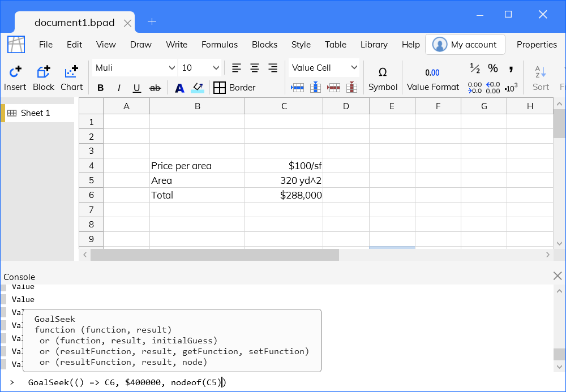Open the View menu
The image size is (566, 392).
pyautogui.click(x=106, y=45)
